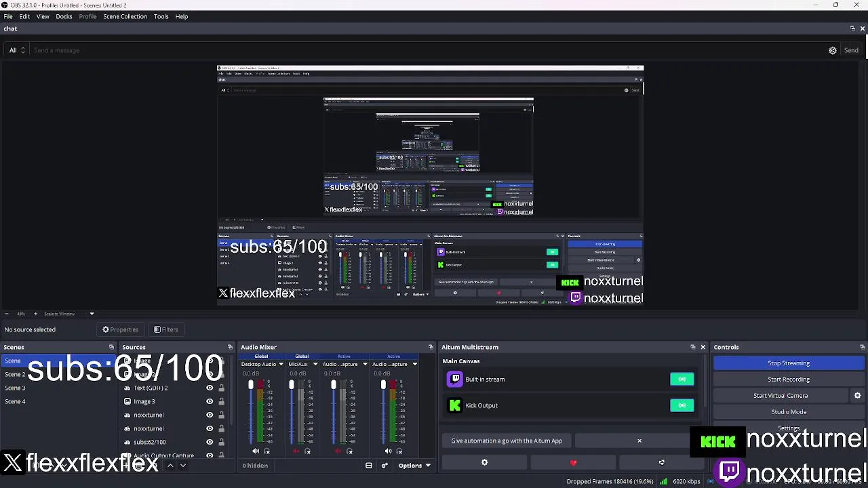Open the File menu
868x488 pixels.
(x=8, y=16)
